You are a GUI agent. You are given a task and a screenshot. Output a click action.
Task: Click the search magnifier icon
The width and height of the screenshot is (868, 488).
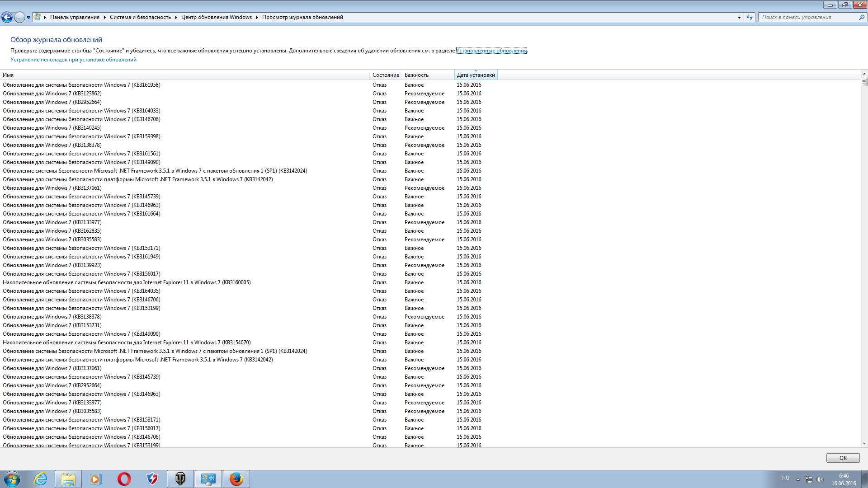coord(862,17)
